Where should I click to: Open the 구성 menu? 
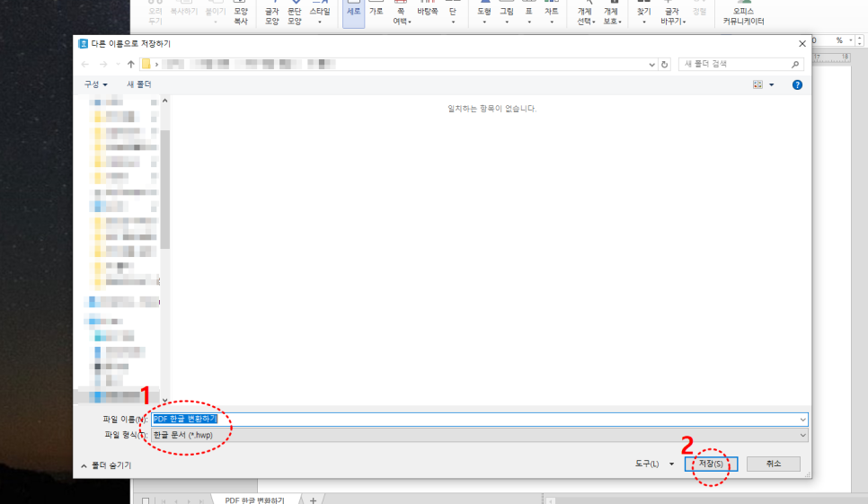95,84
